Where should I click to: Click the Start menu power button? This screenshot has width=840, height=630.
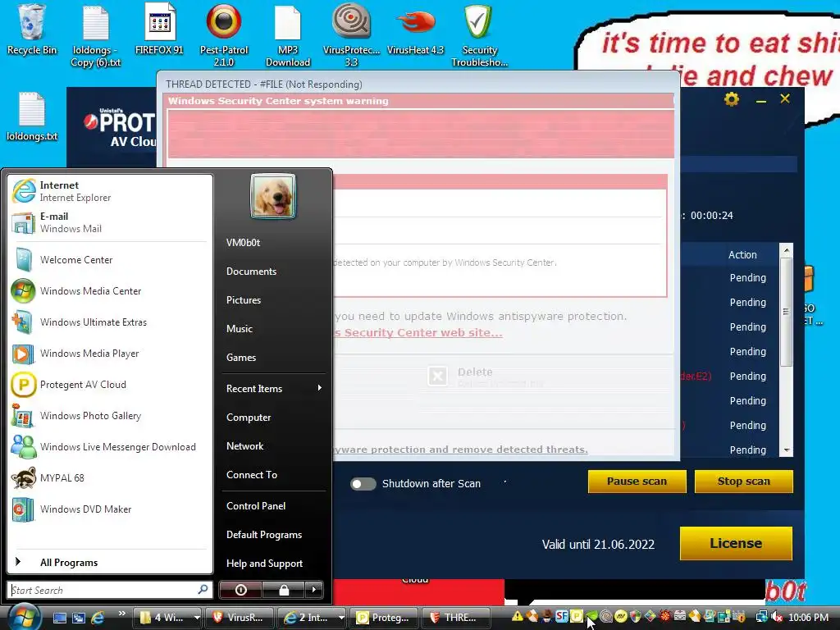[x=240, y=590]
